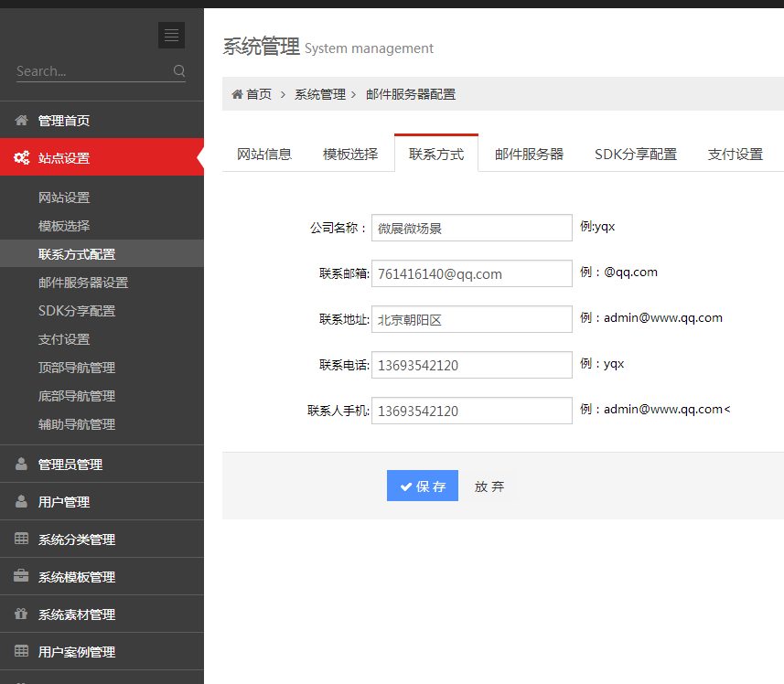Screen dimensions: 784x684
Task: Select the gift icon beside 系统素材管理
Action: (21, 613)
